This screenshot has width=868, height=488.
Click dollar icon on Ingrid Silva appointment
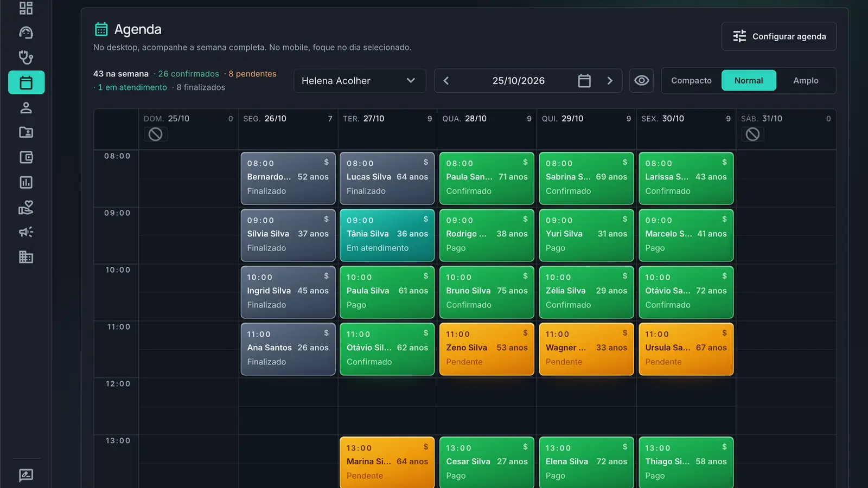click(327, 276)
